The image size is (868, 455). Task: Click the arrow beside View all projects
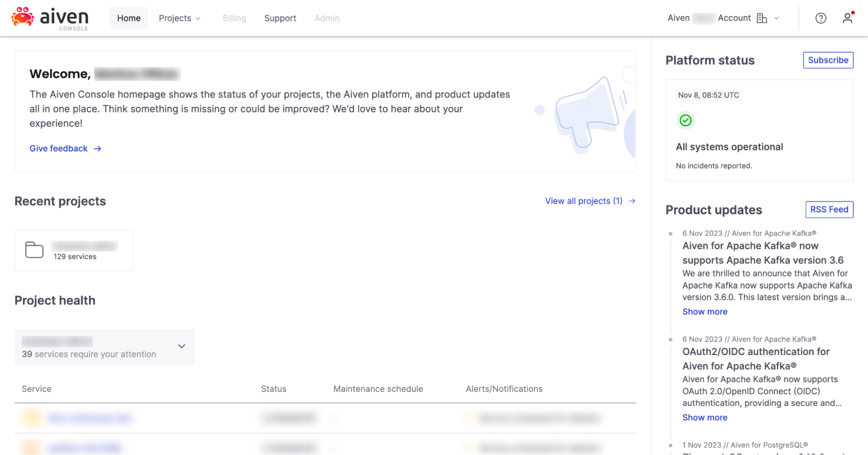tap(632, 201)
